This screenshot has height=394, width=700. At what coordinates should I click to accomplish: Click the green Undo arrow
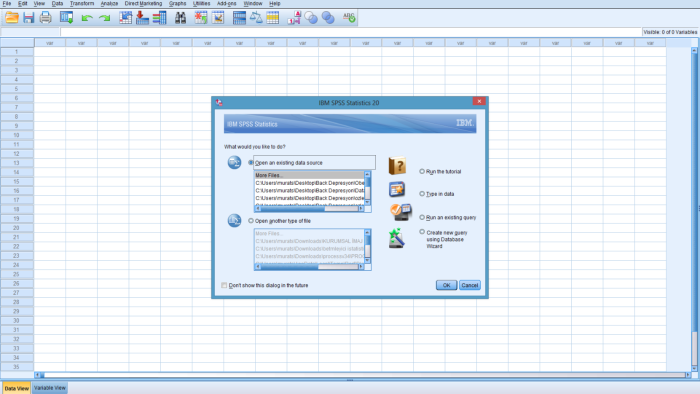[x=87, y=18]
